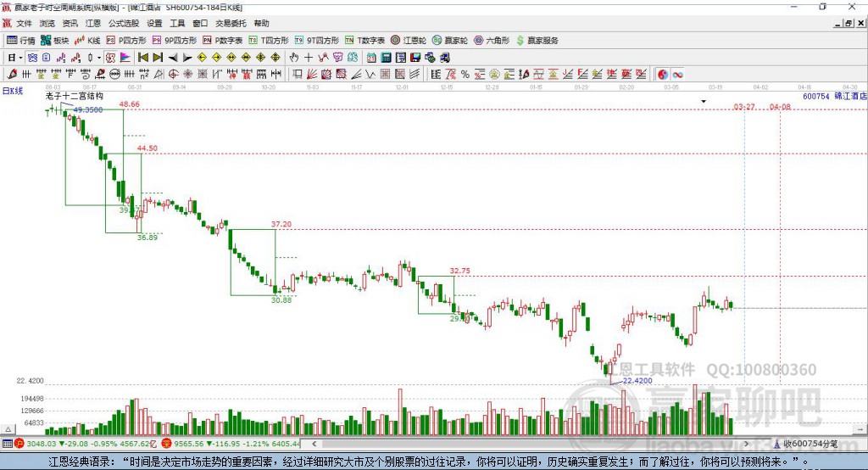Switch to K线 chart view

coord(87,41)
